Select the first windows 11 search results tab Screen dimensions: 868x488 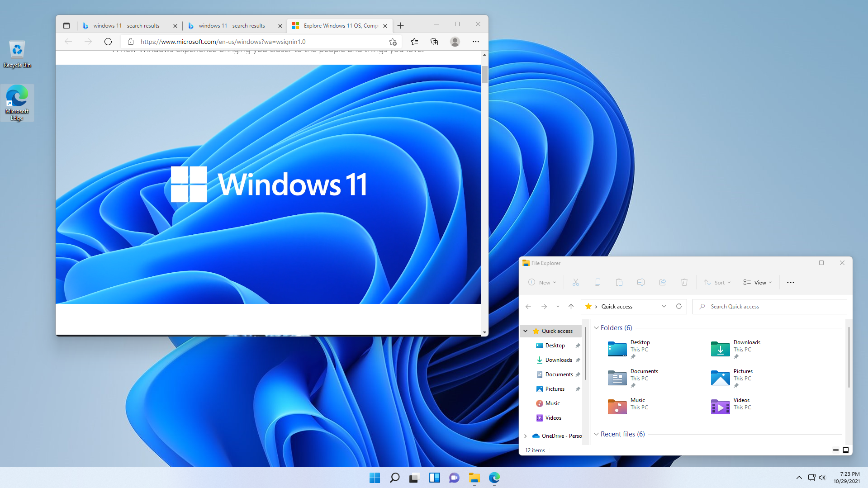pyautogui.click(x=127, y=25)
